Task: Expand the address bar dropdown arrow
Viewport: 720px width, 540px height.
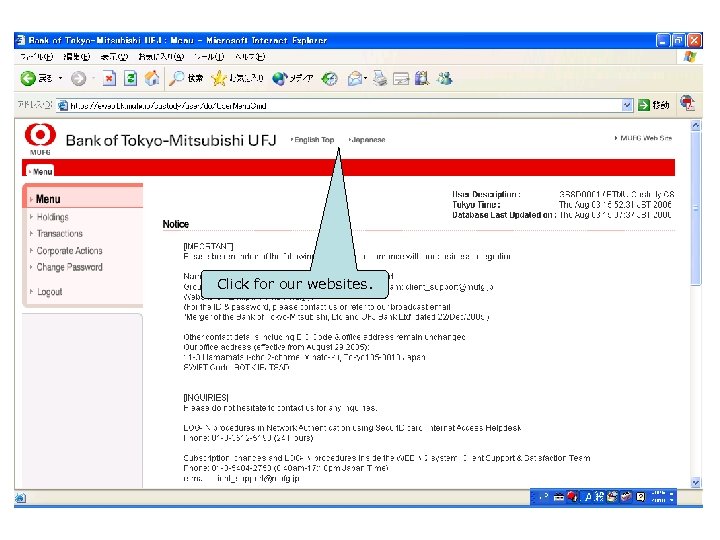Action: 627,105
